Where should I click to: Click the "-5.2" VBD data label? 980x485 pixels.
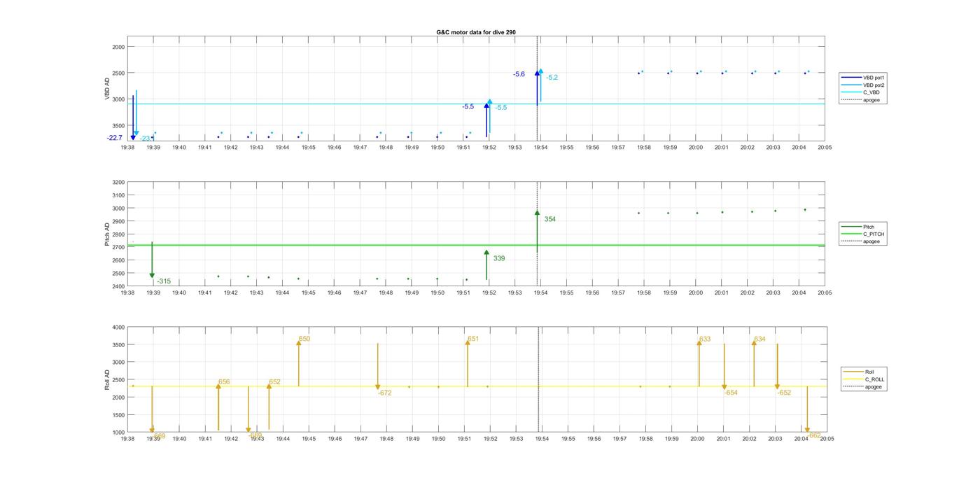(552, 78)
